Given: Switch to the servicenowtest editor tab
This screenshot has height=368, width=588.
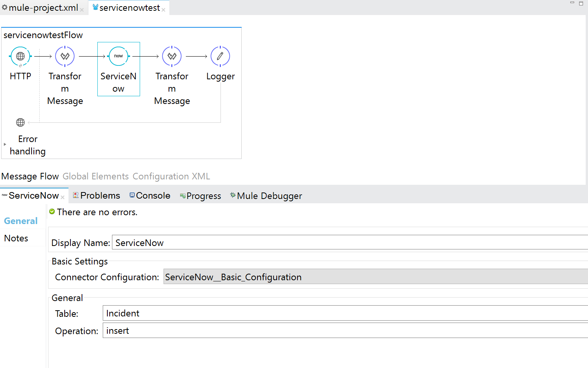Looking at the screenshot, I should tap(130, 8).
